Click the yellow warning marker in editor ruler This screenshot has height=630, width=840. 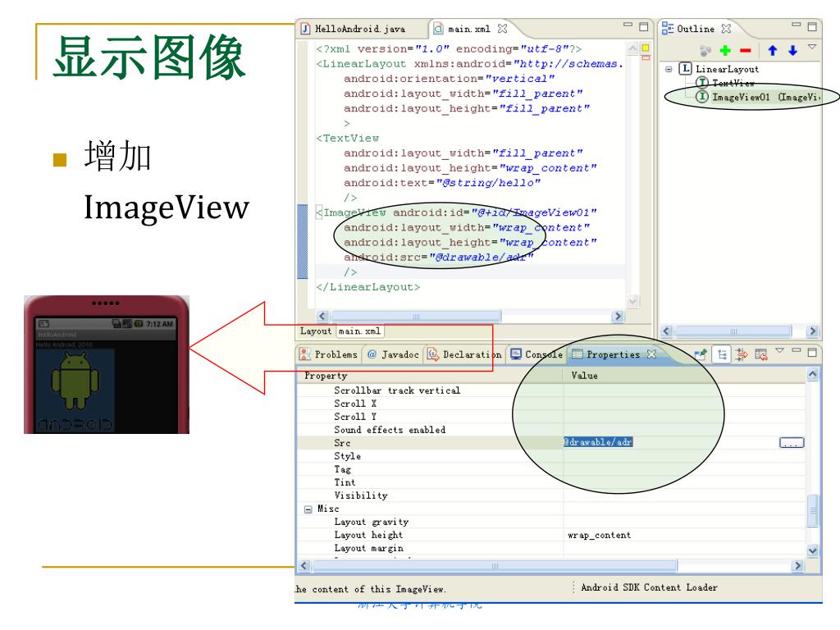(646, 48)
